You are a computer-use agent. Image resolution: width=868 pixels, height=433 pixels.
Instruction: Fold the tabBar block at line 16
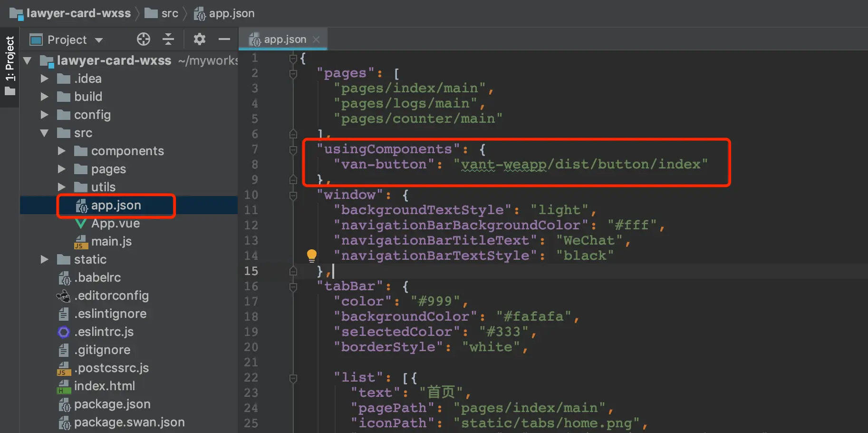293,286
